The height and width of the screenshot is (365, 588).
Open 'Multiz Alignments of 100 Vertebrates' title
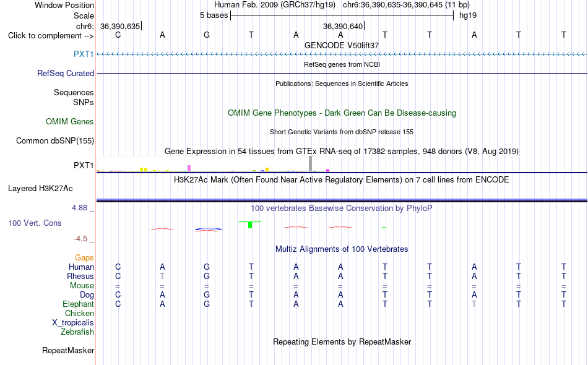342,249
